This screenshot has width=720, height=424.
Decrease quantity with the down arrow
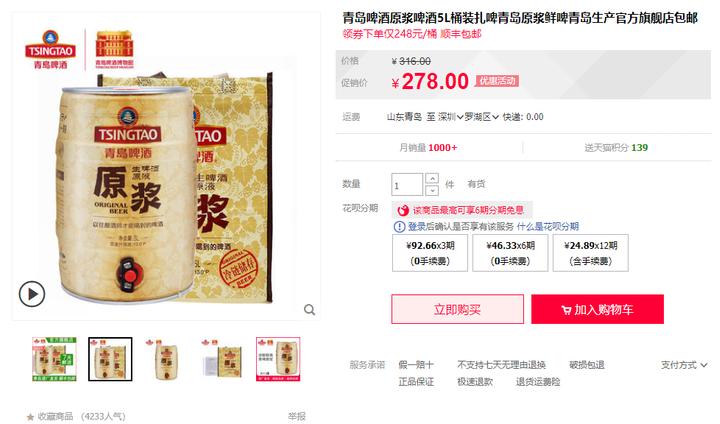432,190
